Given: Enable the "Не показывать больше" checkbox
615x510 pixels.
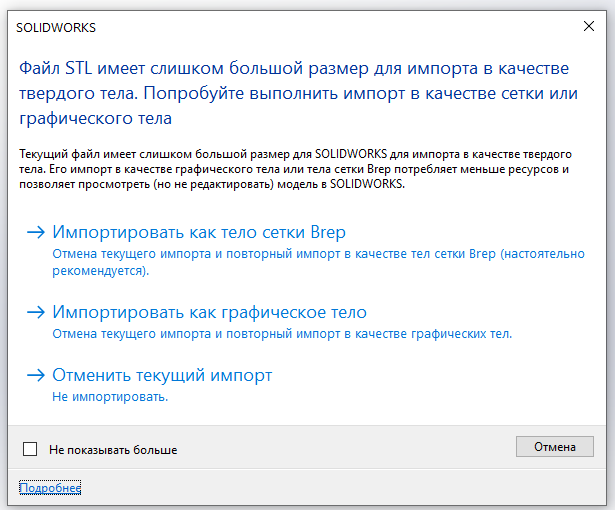Looking at the screenshot, I should point(30,449).
